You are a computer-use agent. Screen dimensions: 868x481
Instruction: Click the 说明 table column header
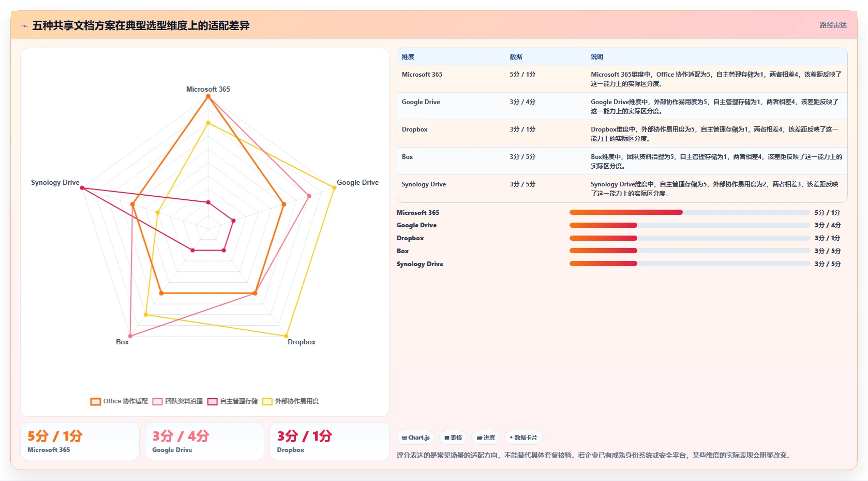pos(597,57)
